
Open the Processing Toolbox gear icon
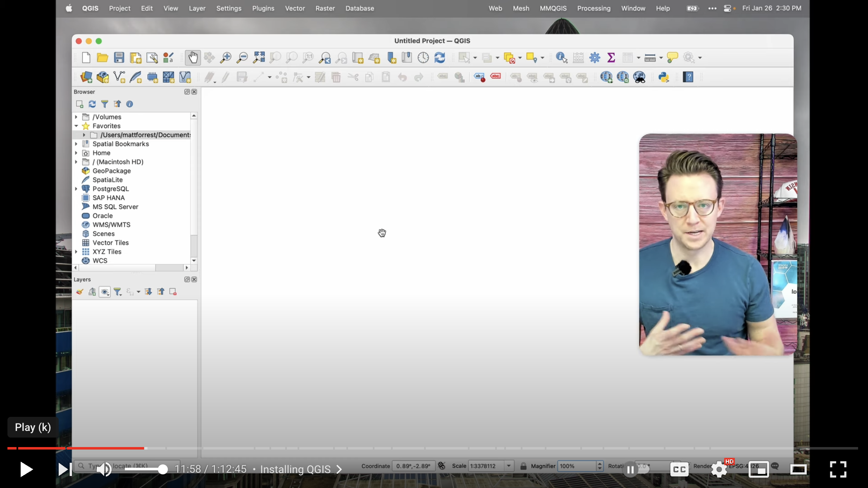tap(595, 57)
